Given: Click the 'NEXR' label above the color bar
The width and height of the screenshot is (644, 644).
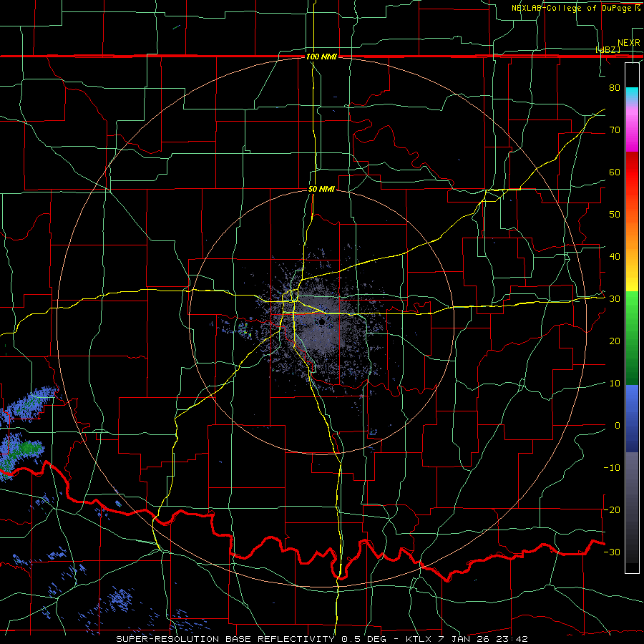Looking at the screenshot, I should (629, 43).
